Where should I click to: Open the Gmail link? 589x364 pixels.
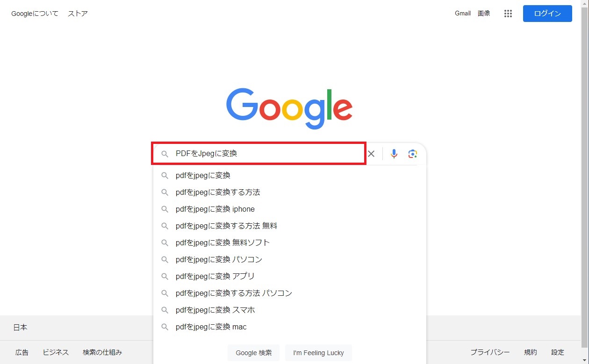(463, 14)
